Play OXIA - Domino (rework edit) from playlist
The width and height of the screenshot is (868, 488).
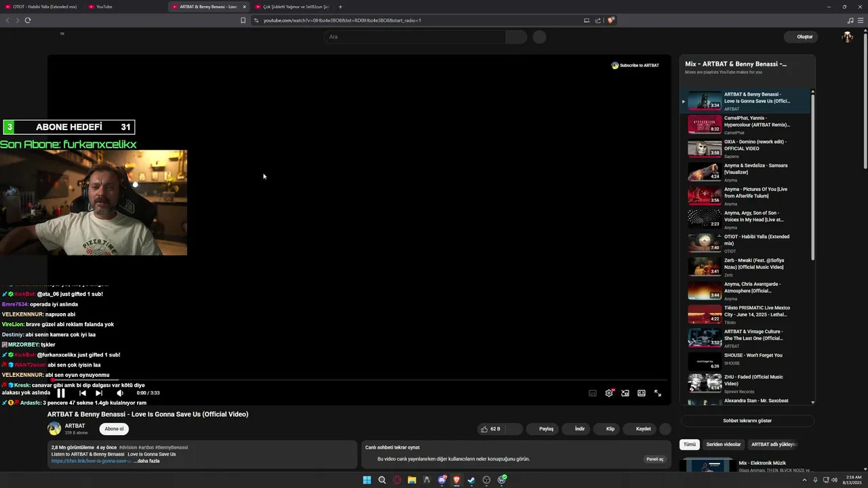(746, 148)
